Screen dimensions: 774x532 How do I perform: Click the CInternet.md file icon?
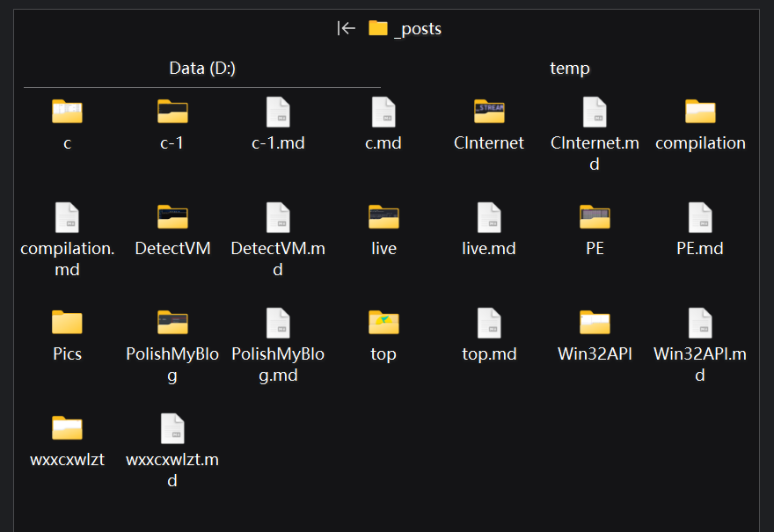(x=595, y=113)
